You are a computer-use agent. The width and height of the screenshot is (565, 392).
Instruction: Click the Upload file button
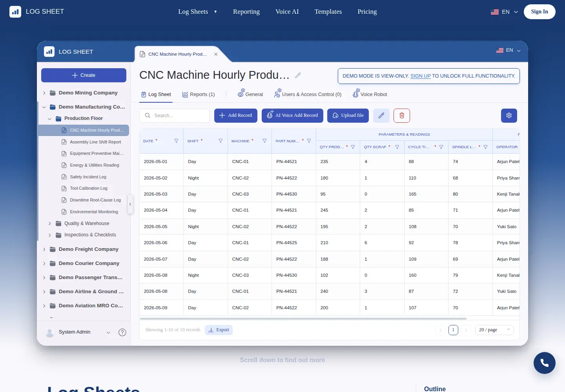pos(348,116)
